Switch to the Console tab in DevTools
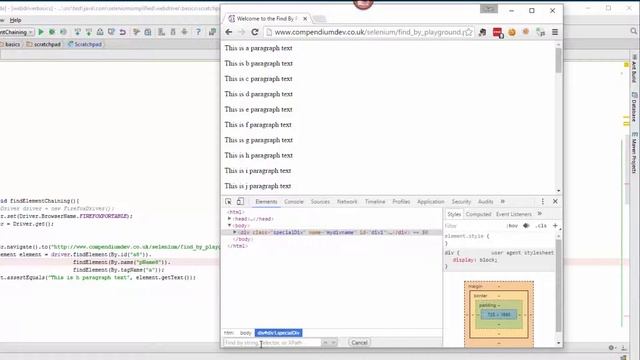 click(294, 202)
